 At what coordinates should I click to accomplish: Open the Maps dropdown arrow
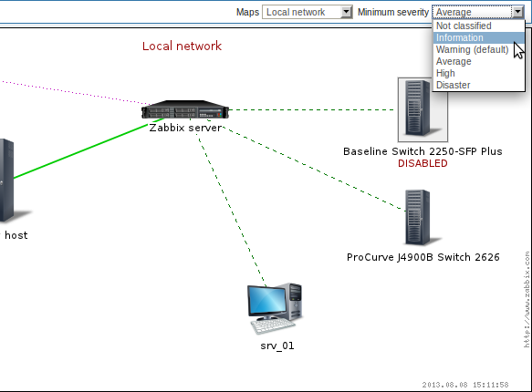pyautogui.click(x=346, y=12)
